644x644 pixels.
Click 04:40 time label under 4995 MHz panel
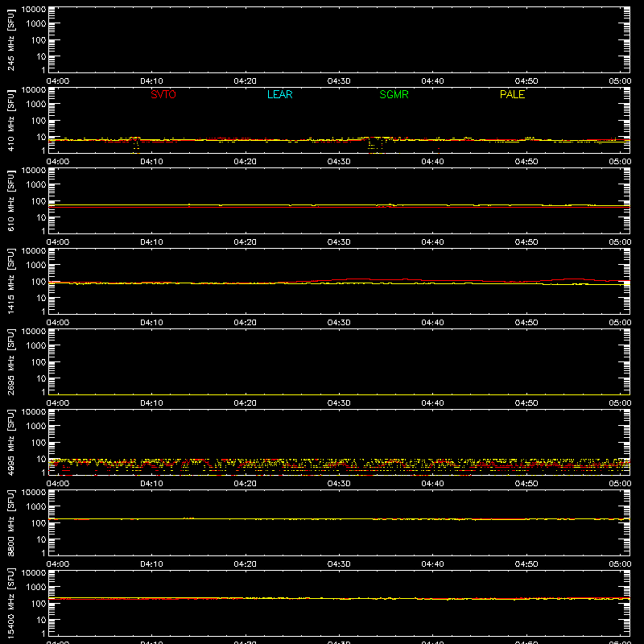click(432, 484)
